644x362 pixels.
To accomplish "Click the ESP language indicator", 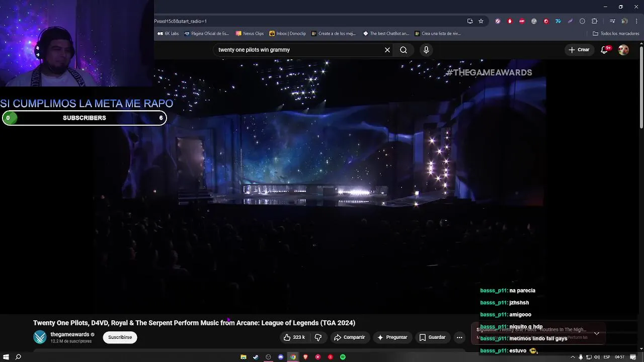I will click(x=607, y=357).
